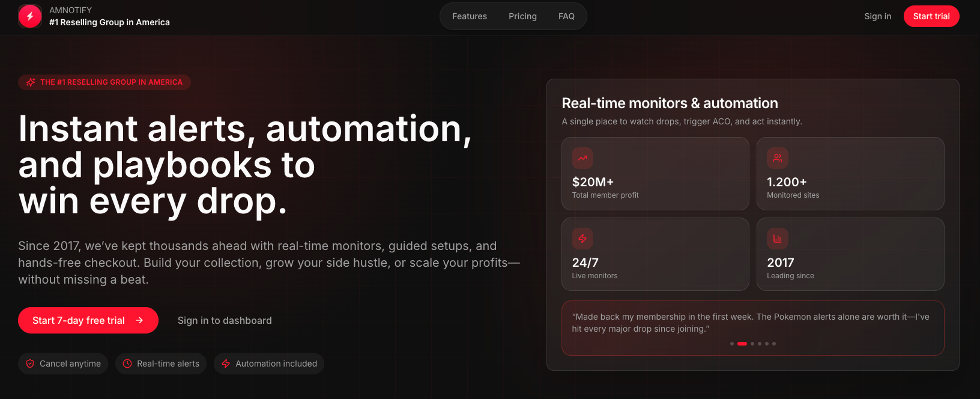Click the 2017 Leading since value

781,263
